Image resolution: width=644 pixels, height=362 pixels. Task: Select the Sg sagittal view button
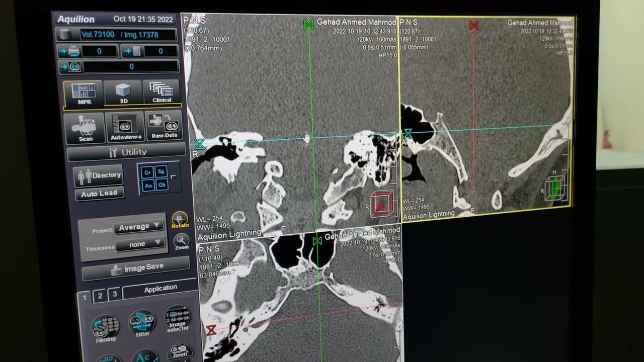point(161,171)
